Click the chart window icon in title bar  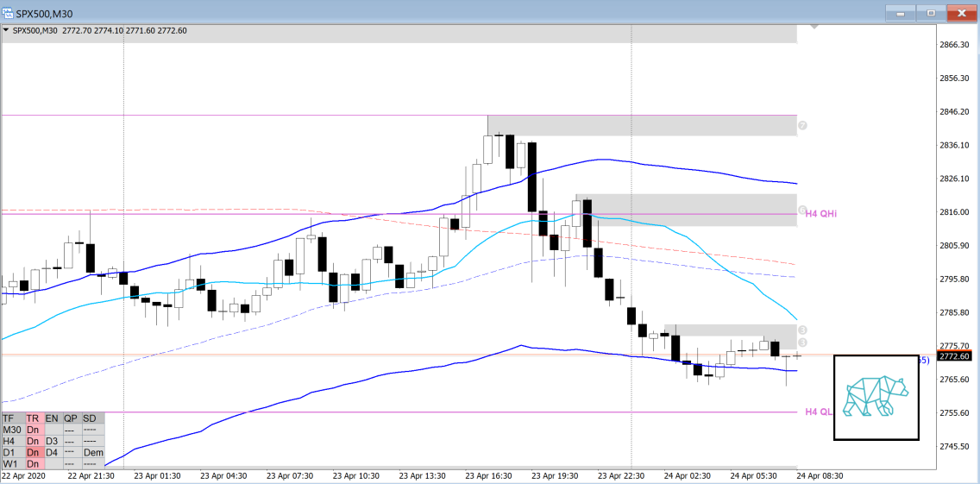(x=9, y=12)
